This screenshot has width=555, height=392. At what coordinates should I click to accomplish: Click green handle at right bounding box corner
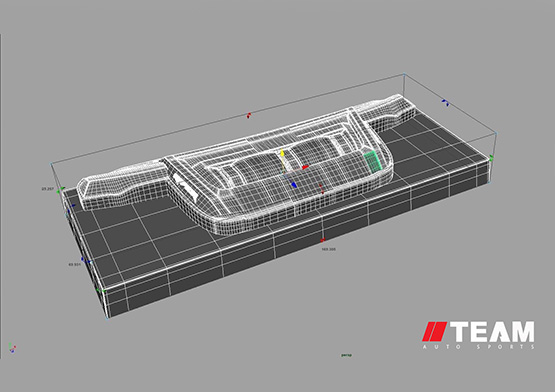pyautogui.click(x=491, y=158)
